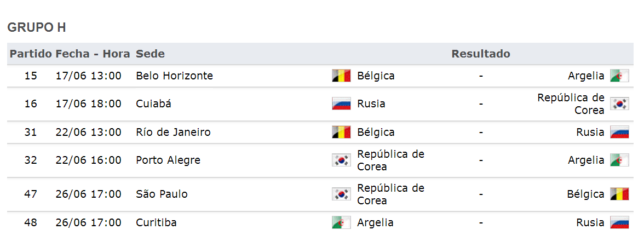Screen dimensions: 644x241
Task: Click Korea flag in Porto Alegre match
Action: pos(341,160)
